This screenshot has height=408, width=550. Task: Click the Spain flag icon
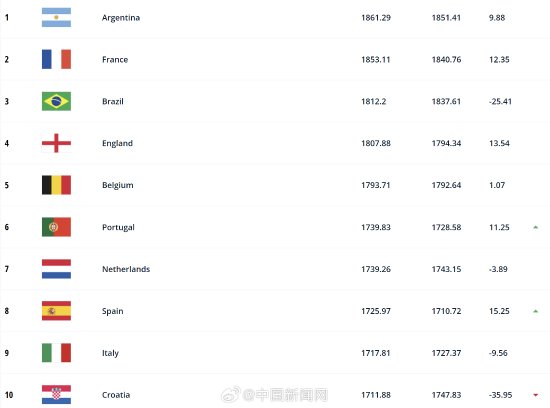(56, 311)
